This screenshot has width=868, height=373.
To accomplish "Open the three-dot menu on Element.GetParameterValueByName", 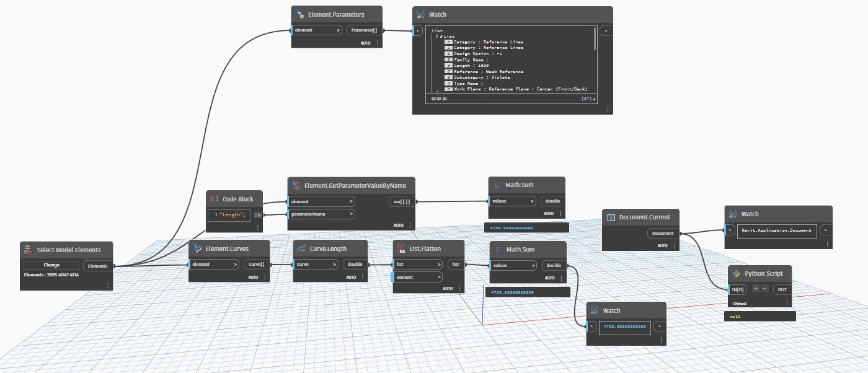I will [x=410, y=226].
